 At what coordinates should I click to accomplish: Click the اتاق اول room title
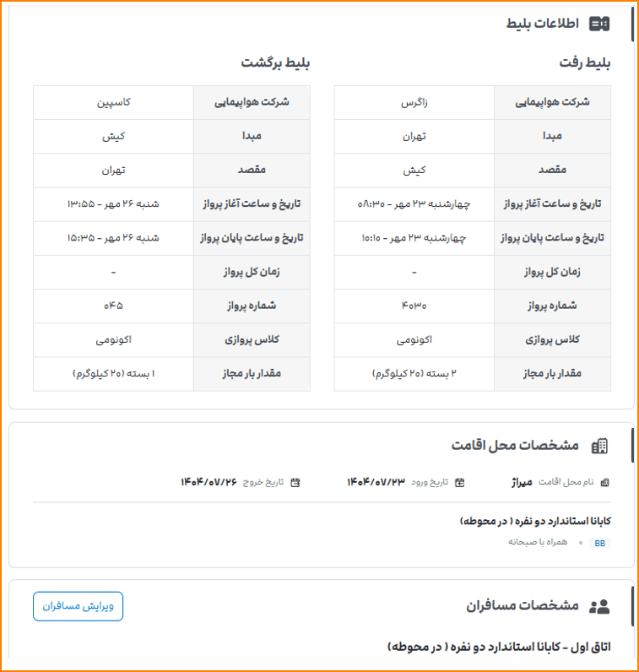499,647
